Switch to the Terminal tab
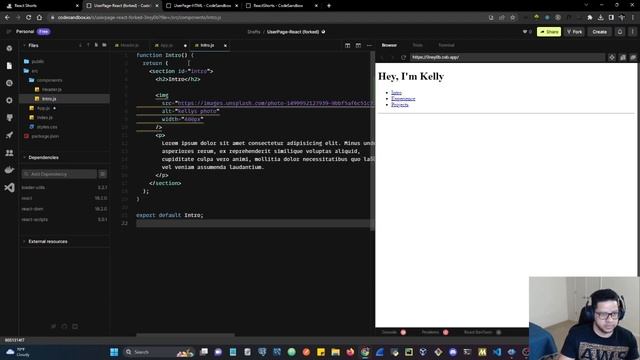This screenshot has width=640, height=360. coord(446,45)
